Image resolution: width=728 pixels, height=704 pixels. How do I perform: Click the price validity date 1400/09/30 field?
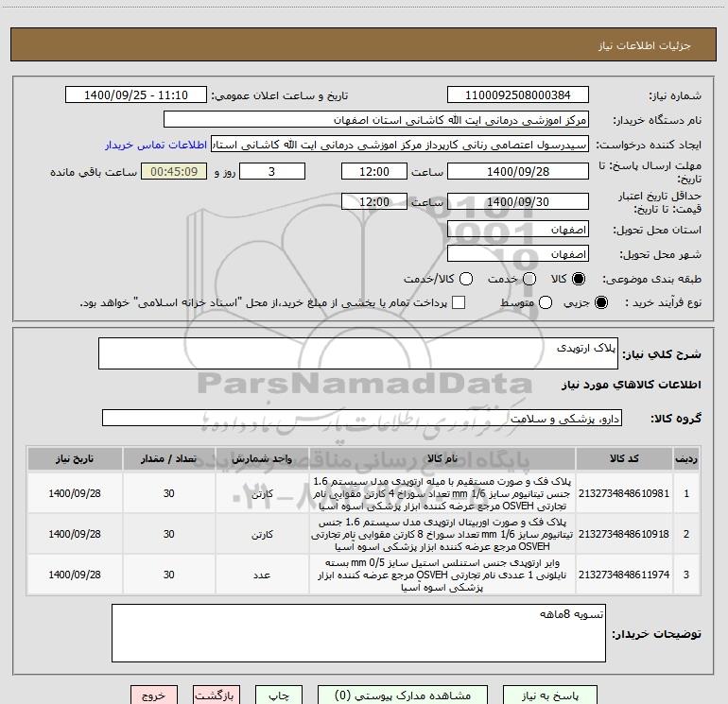tap(518, 201)
